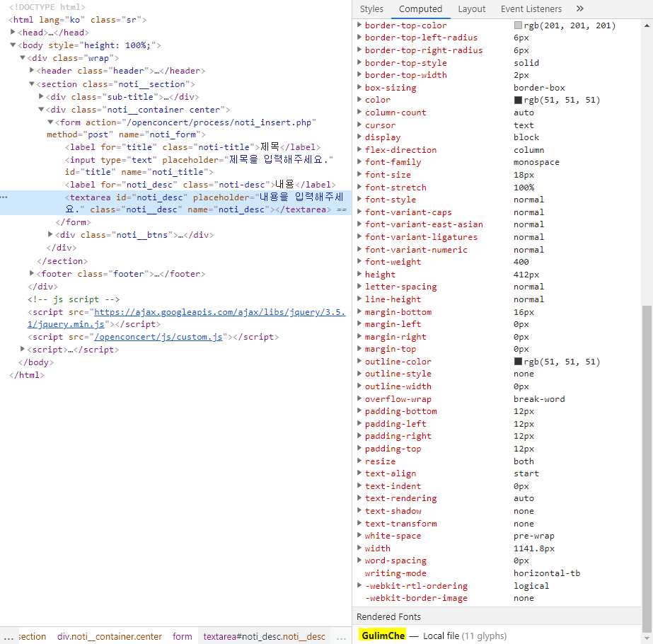
Task: Expand the margin-bottom computed property
Action: (359, 311)
